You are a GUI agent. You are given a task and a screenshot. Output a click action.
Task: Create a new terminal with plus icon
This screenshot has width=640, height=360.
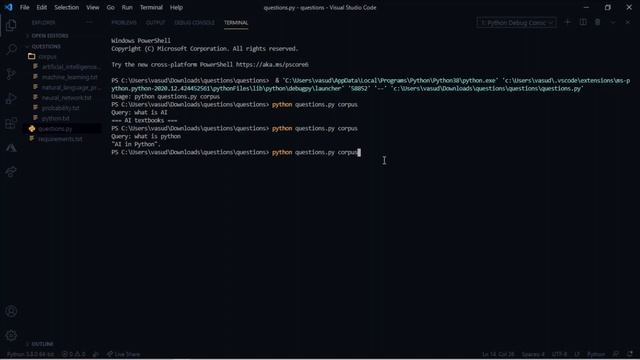coord(567,22)
